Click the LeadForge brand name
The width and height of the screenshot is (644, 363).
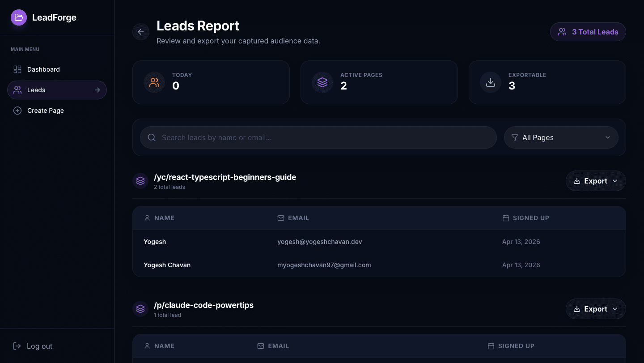pos(54,17)
